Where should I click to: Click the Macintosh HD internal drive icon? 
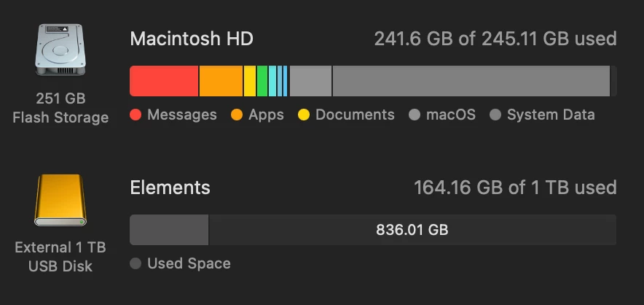[60, 50]
